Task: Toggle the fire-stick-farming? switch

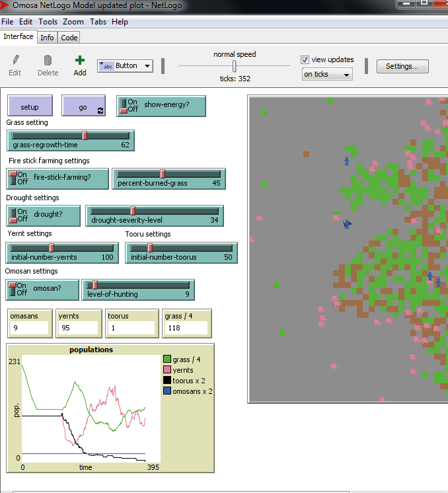Action: [13, 178]
